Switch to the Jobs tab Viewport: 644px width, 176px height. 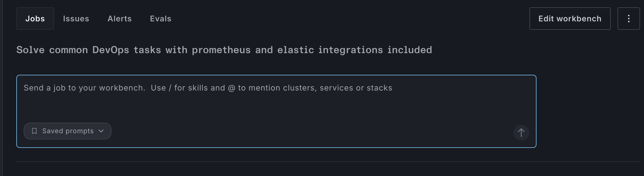tap(35, 19)
